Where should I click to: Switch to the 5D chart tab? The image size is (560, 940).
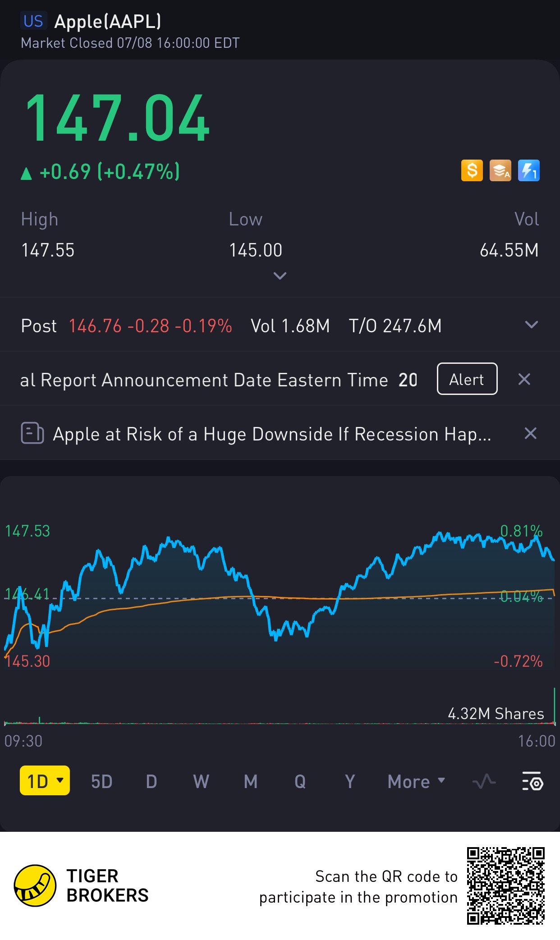click(x=102, y=781)
